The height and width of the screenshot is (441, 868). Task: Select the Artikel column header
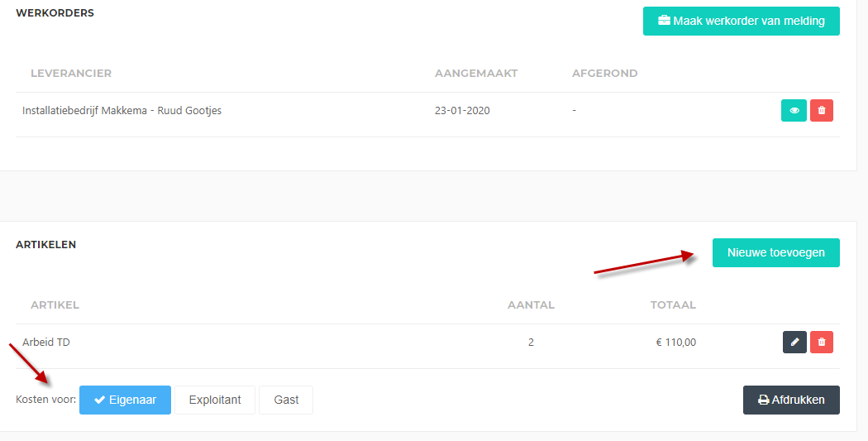pos(55,304)
